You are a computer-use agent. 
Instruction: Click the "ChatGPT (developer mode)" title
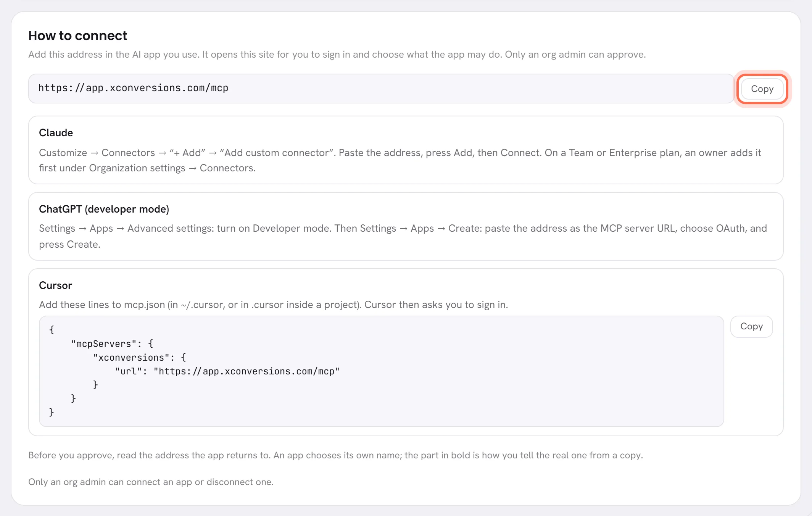click(x=104, y=209)
